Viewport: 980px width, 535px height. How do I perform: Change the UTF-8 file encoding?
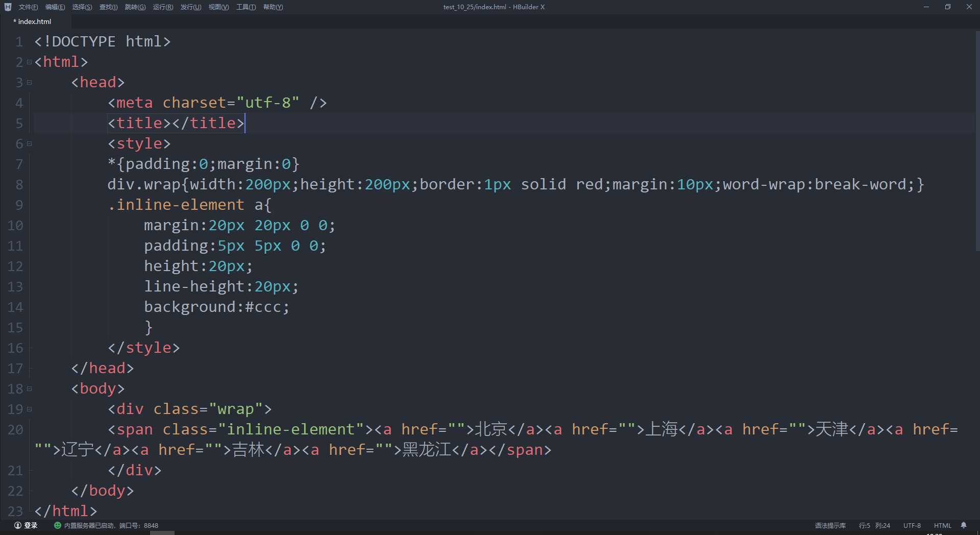(912, 525)
